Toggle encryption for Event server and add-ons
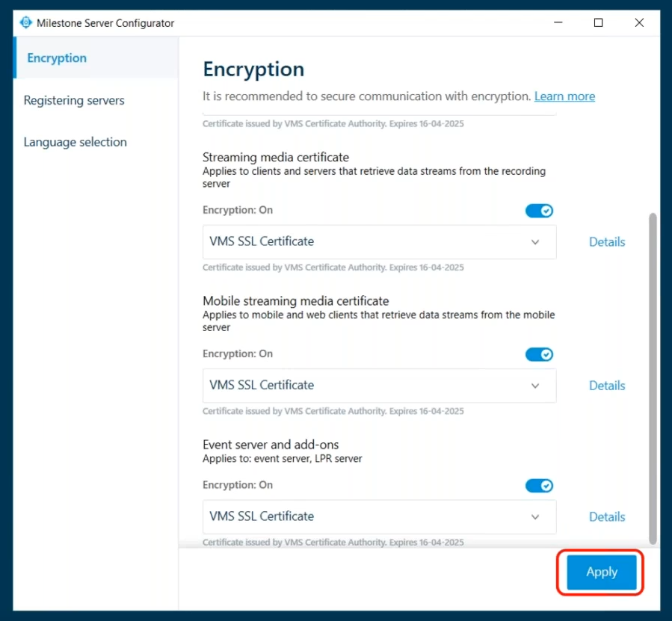The image size is (672, 621). (539, 486)
